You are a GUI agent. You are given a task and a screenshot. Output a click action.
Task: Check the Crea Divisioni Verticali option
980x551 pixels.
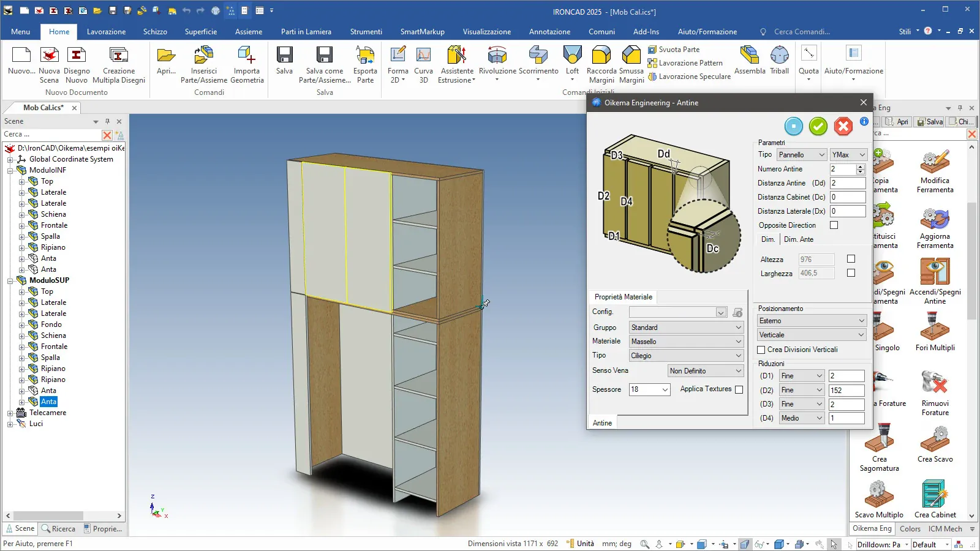click(x=761, y=350)
